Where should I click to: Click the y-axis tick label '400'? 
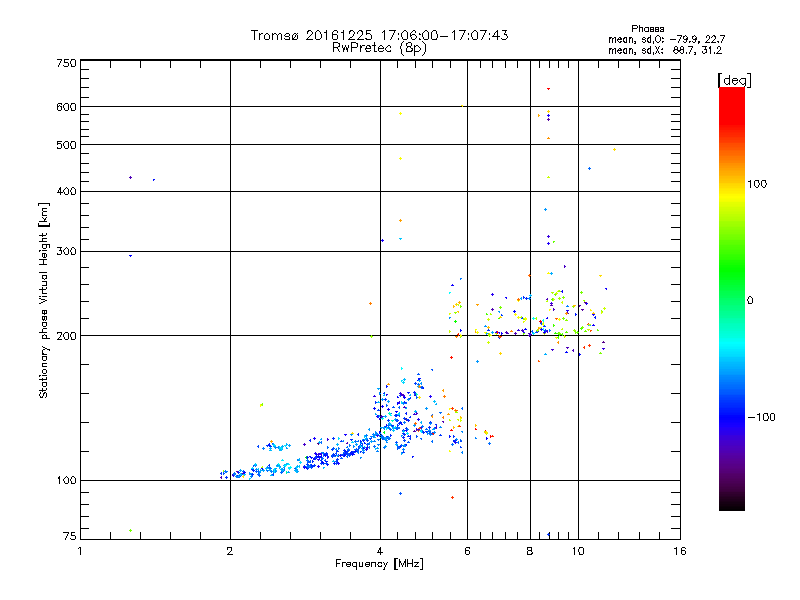coord(66,191)
